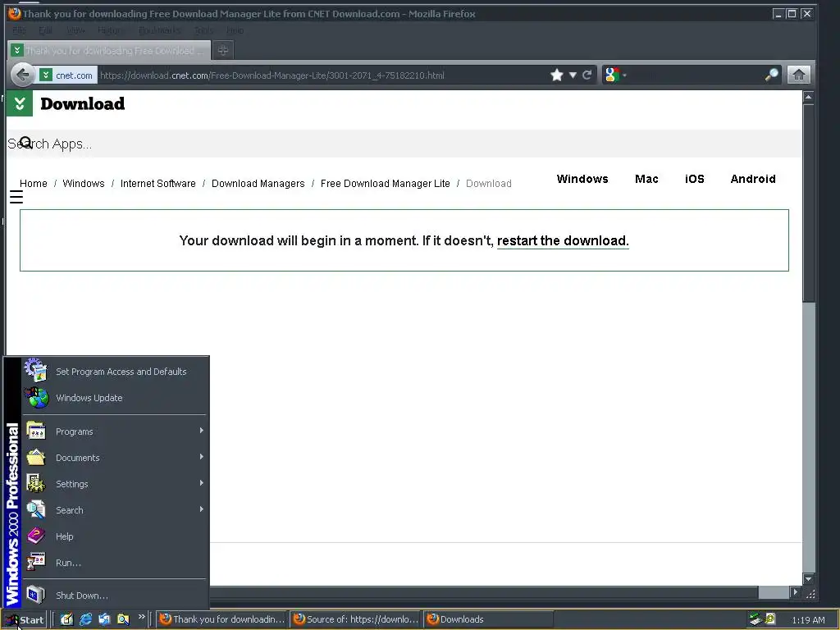Open the Google search engine dropdown
The height and width of the screenshot is (630, 840).
(x=615, y=75)
